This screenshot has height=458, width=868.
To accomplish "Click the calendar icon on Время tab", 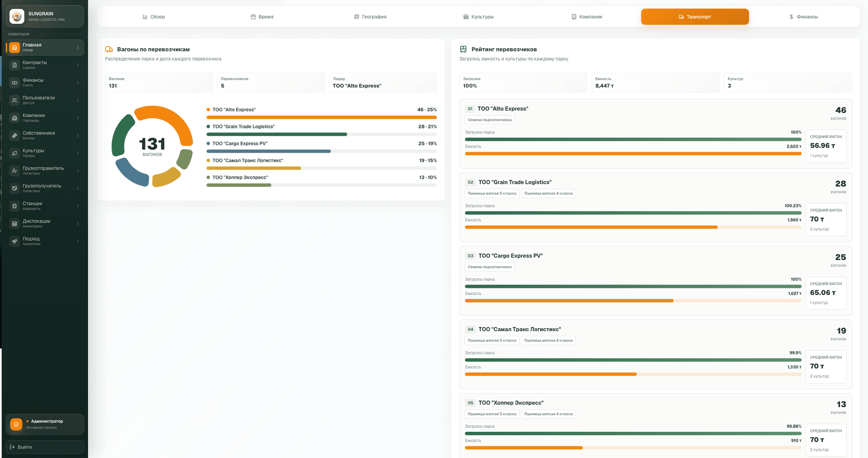I will pos(253,17).
